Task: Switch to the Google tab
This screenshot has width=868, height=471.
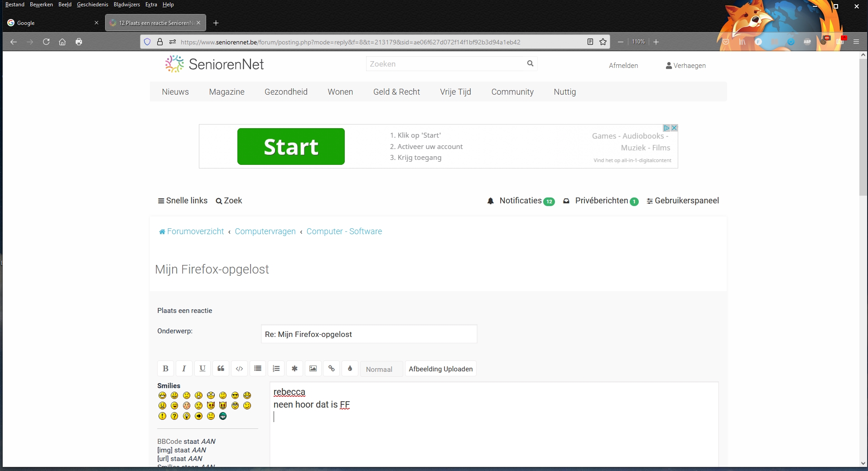Action: click(x=50, y=23)
